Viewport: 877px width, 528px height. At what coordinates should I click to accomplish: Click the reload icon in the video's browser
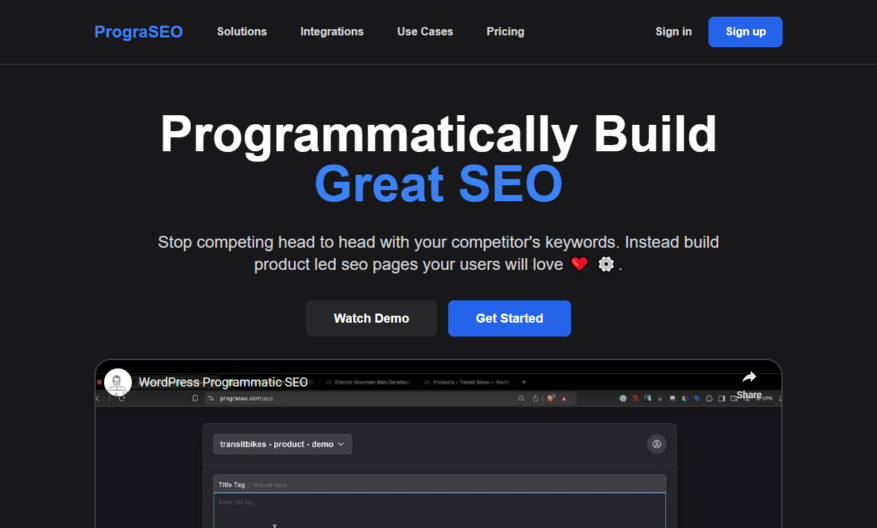(122, 398)
